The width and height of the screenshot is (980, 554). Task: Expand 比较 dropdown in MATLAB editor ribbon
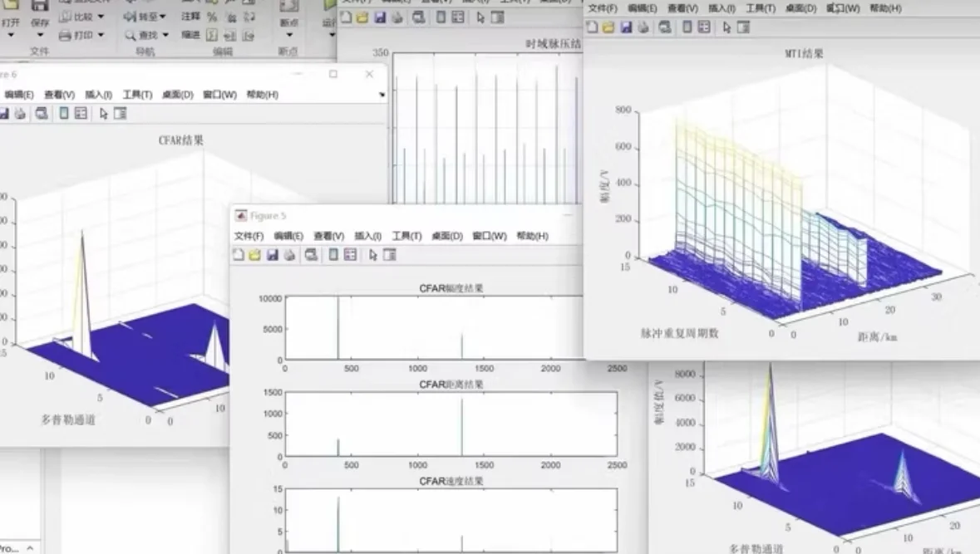coord(101,17)
